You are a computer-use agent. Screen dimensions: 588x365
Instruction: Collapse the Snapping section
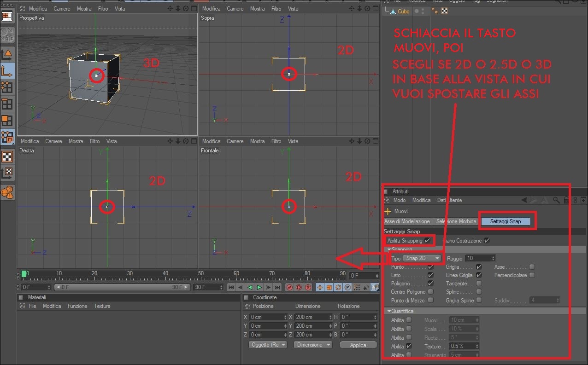click(389, 249)
